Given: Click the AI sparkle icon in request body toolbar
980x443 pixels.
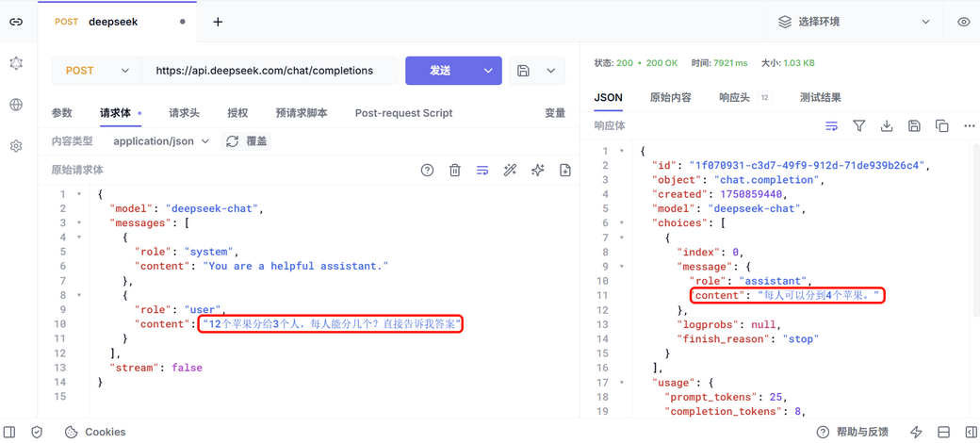Looking at the screenshot, I should pyautogui.click(x=537, y=170).
